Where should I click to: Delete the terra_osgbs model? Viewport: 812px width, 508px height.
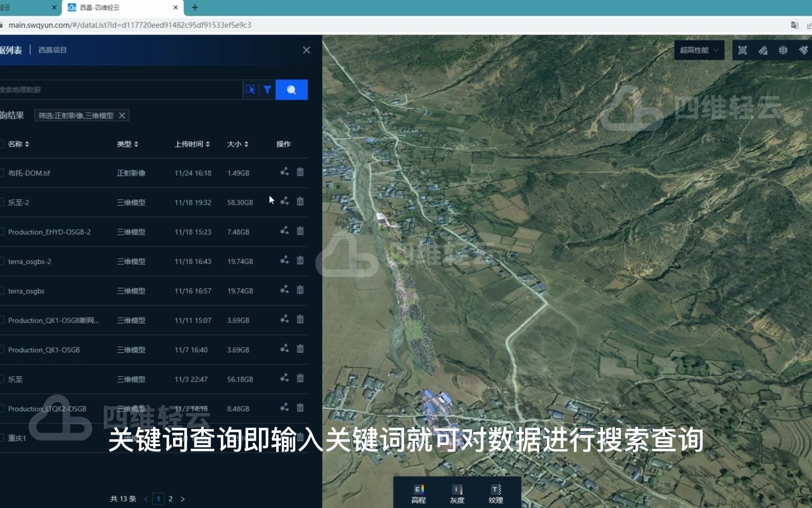[300, 290]
